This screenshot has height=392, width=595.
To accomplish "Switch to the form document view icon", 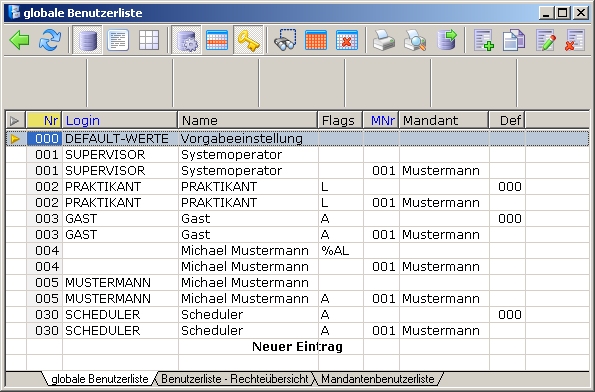I will coord(118,40).
